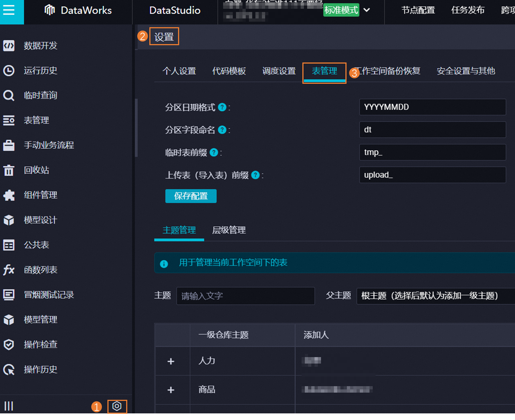
Task: Switch to 安全设置与其他 tab
Action: coord(466,71)
